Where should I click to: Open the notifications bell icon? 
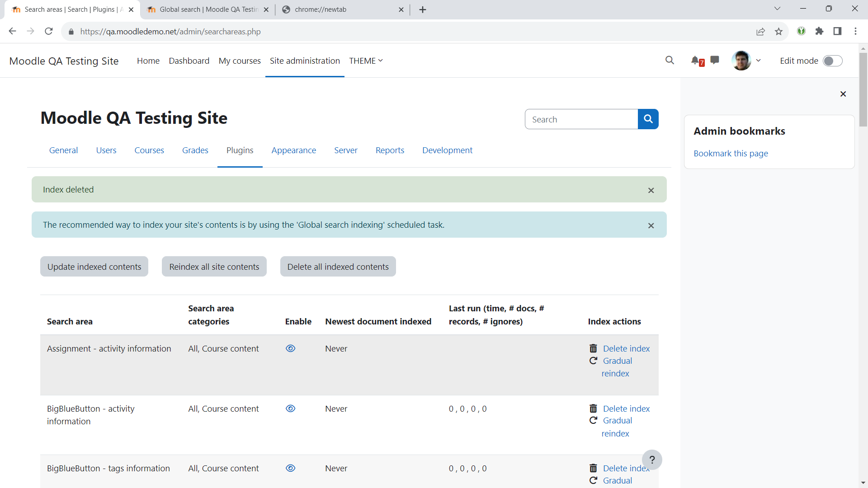pos(695,60)
